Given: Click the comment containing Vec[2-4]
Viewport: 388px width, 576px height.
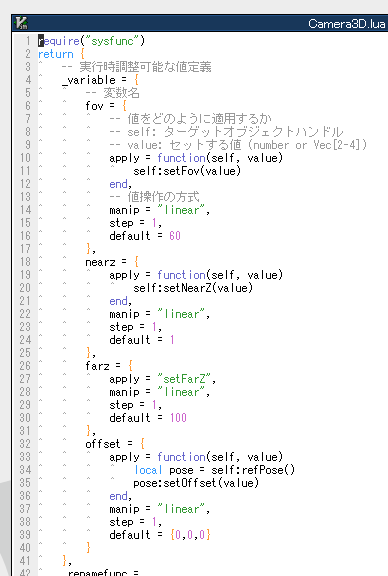Looking at the screenshot, I should click(238, 145).
